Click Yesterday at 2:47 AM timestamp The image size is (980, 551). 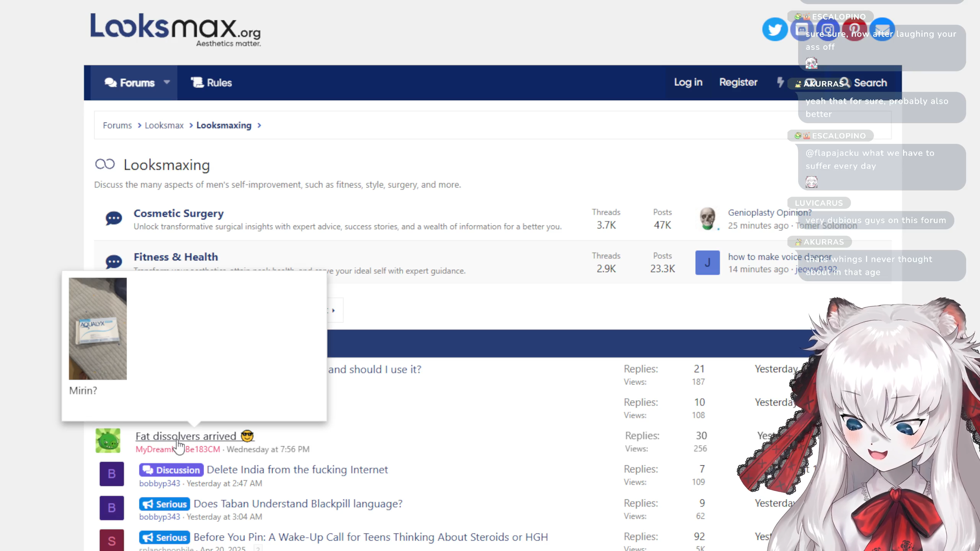224,483
